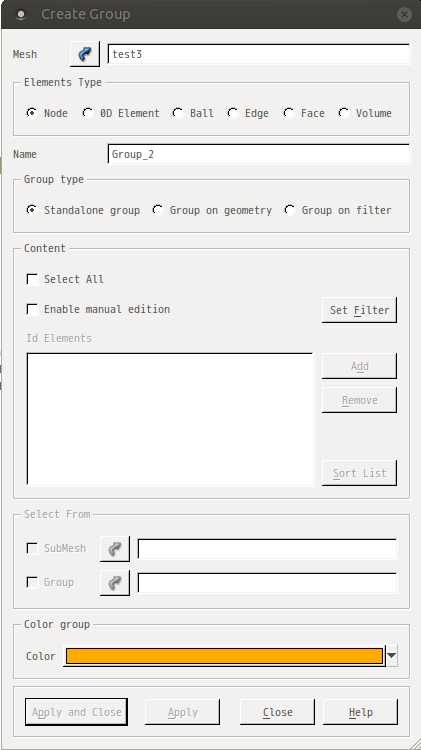Click the Group selection arrow icon
Screen dimensions: 421x750
[x=114, y=583]
